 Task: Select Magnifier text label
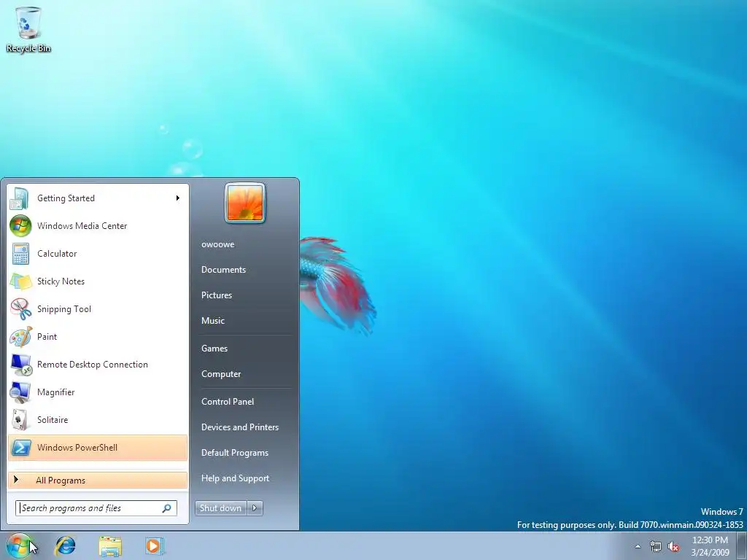[x=55, y=392]
